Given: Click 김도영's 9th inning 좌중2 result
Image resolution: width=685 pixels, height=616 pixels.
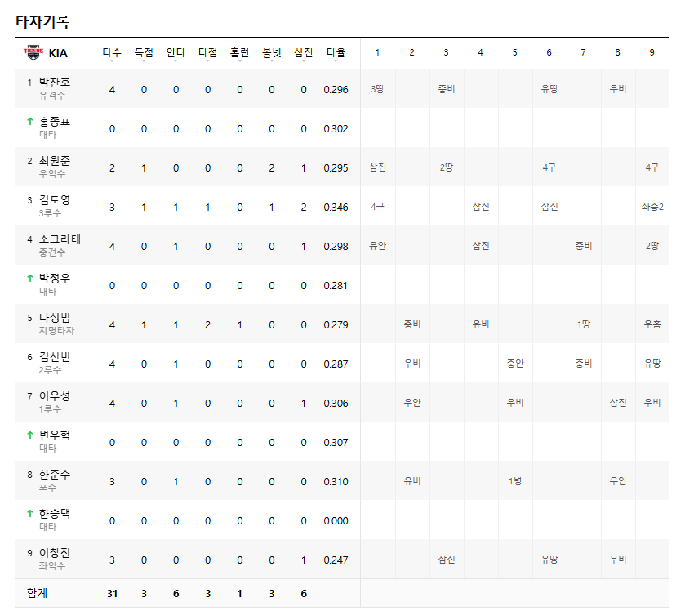Looking at the screenshot, I should pos(652,207).
